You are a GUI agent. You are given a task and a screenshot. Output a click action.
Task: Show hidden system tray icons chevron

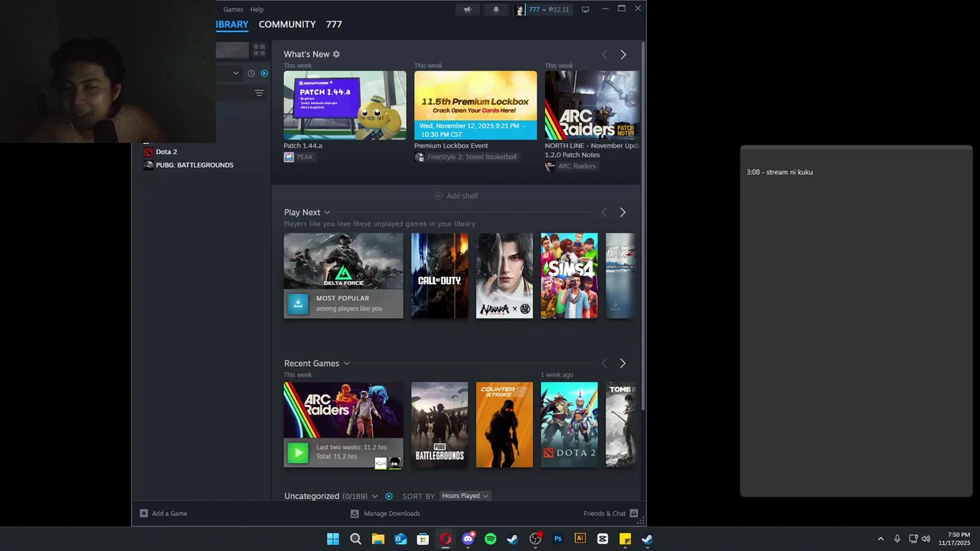point(880,539)
